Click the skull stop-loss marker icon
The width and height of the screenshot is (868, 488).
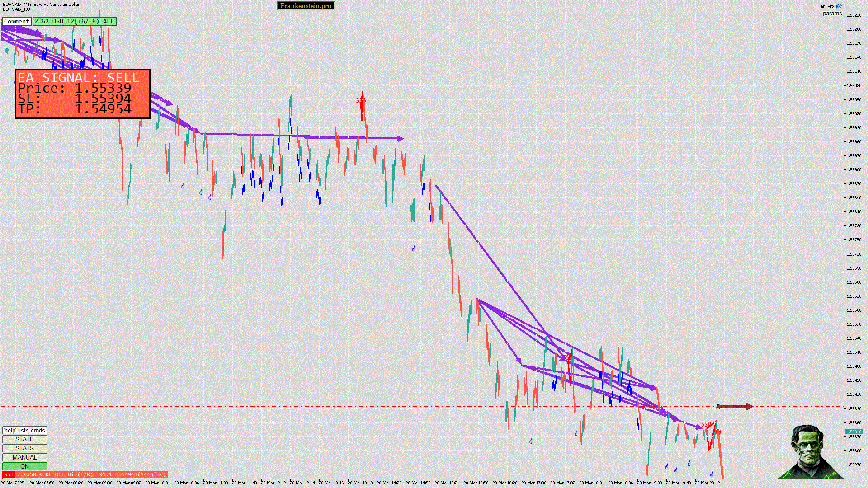718,406
